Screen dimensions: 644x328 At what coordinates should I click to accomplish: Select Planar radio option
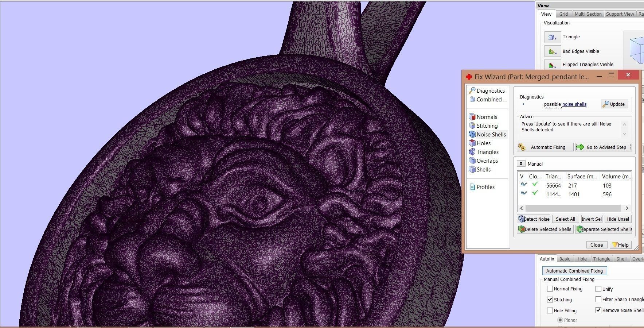(560, 320)
